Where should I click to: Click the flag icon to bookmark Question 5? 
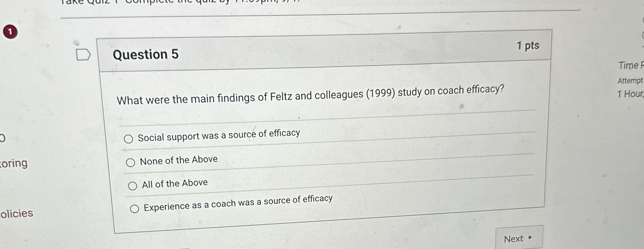point(84,54)
